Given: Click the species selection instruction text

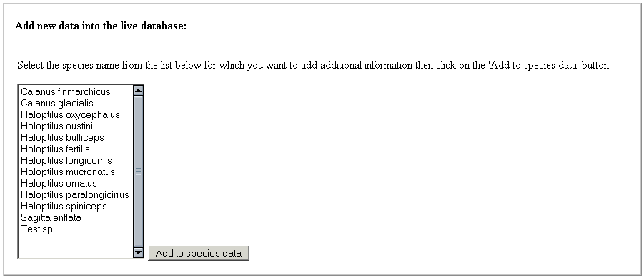Looking at the screenshot, I should click(x=314, y=65).
